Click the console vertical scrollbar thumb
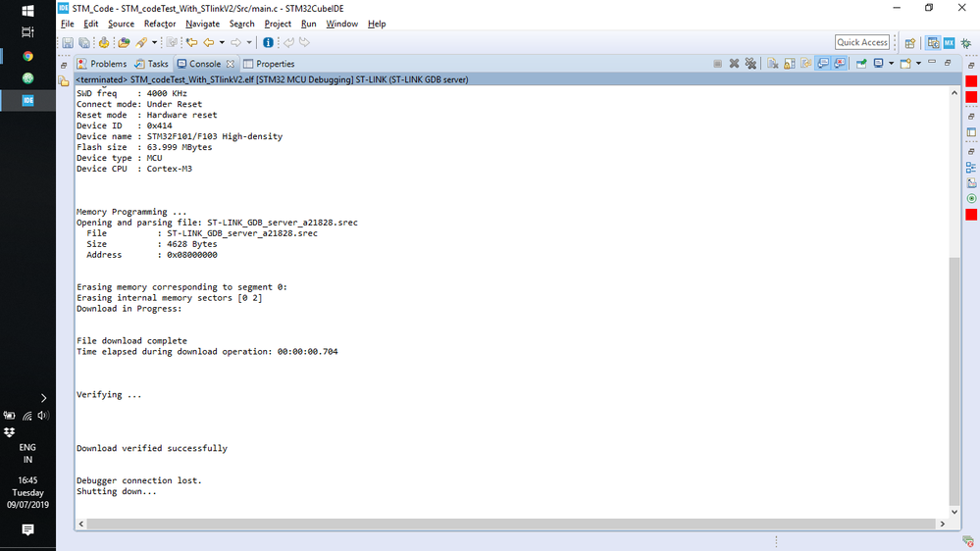Image resolution: width=980 pixels, height=551 pixels. pyautogui.click(x=954, y=380)
